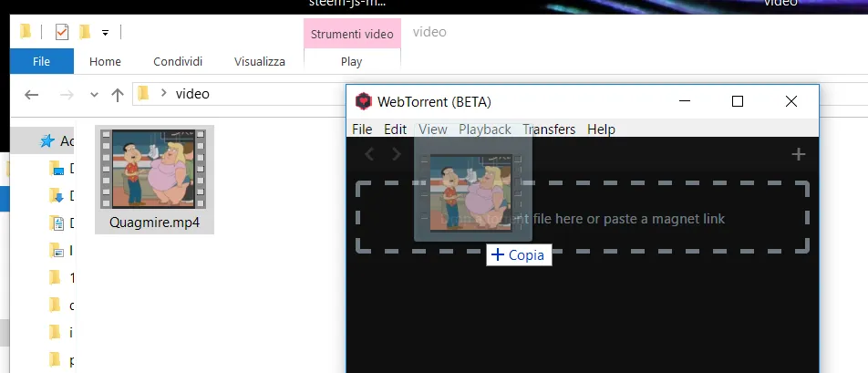The height and width of the screenshot is (373, 868).
Task: Minimize the WebTorrent window
Action: [685, 101]
